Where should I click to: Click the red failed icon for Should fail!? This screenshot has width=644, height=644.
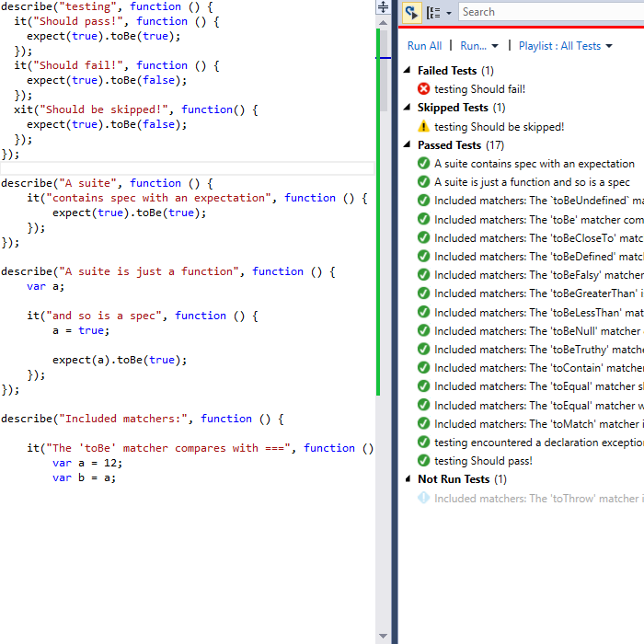[x=423, y=89]
